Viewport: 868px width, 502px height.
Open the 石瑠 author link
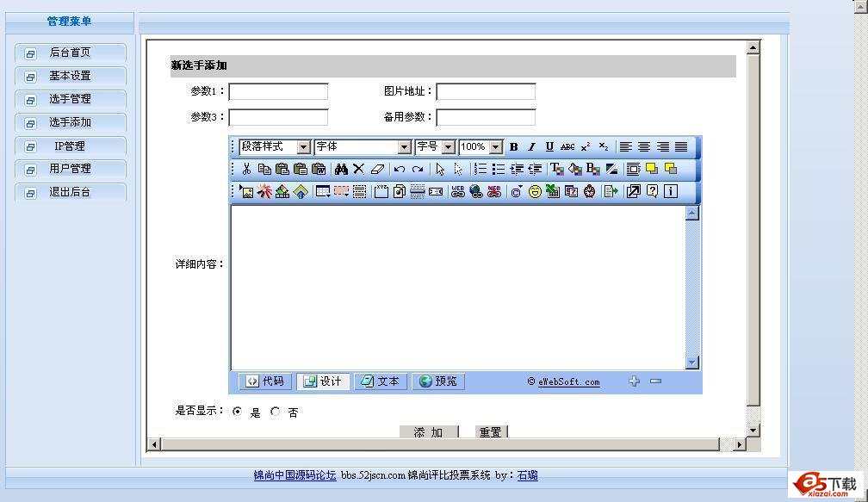tap(528, 475)
